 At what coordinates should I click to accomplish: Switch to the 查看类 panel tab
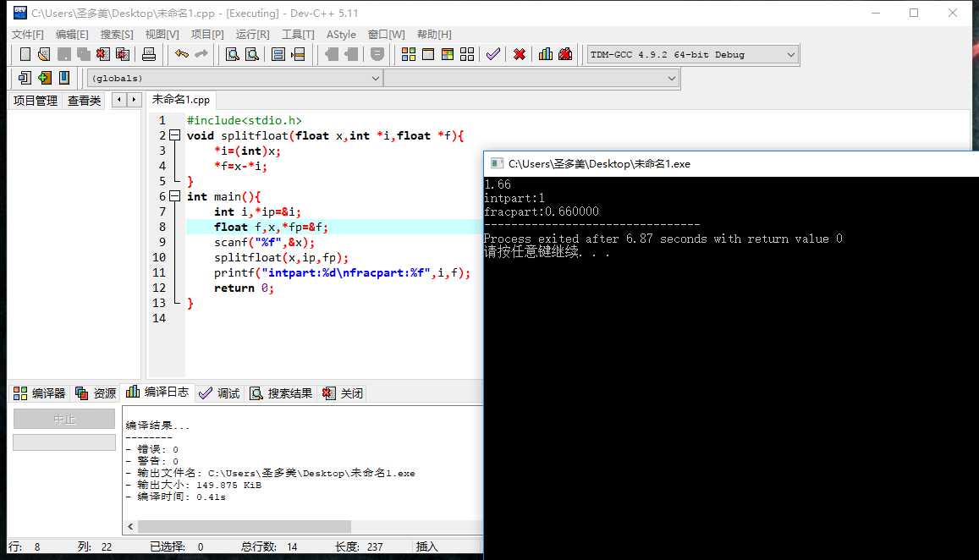(84, 101)
